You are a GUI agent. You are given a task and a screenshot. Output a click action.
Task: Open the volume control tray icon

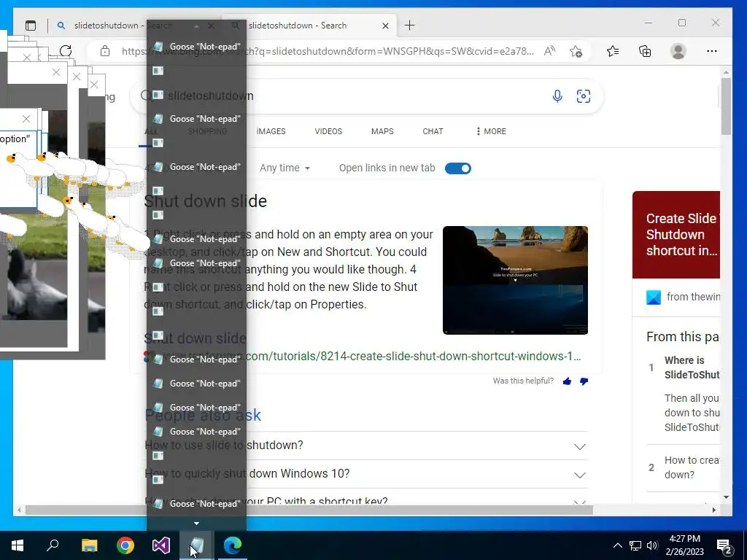tap(652, 545)
